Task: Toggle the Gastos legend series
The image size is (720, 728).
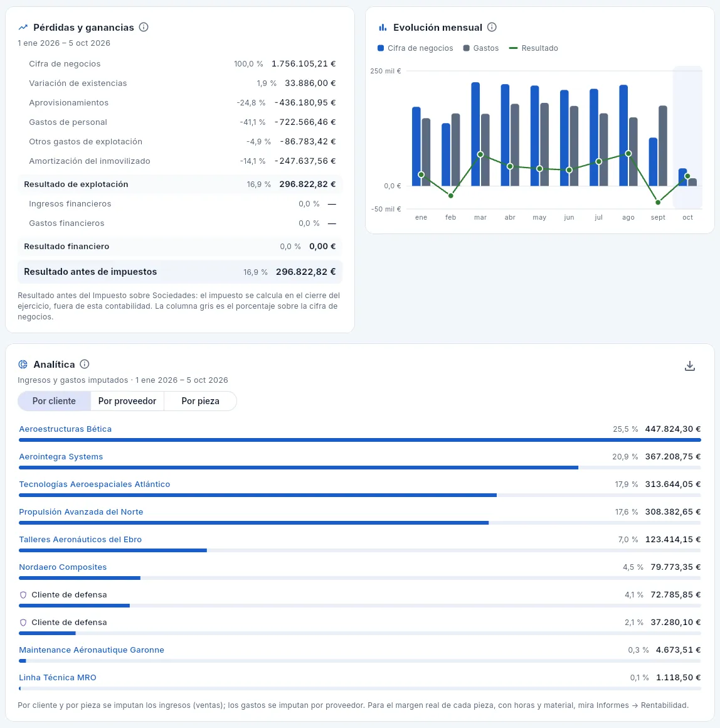Action: (481, 48)
